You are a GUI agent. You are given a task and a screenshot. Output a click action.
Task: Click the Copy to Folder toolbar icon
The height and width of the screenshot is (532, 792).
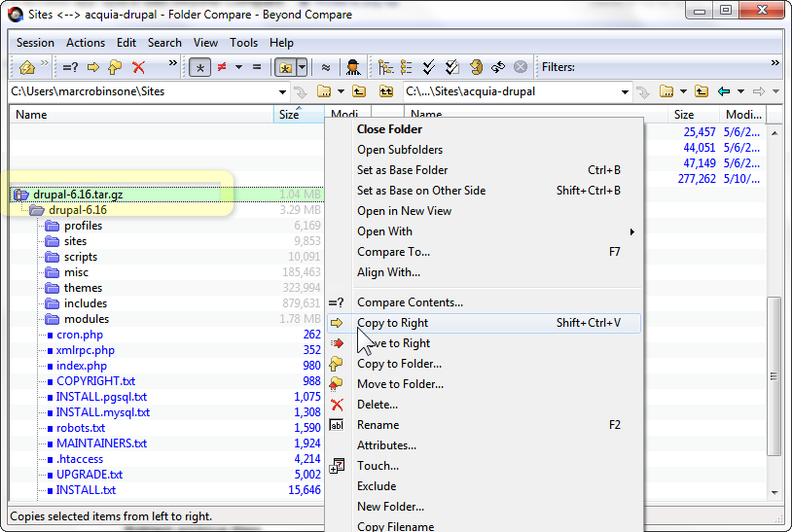pyautogui.click(x=116, y=67)
